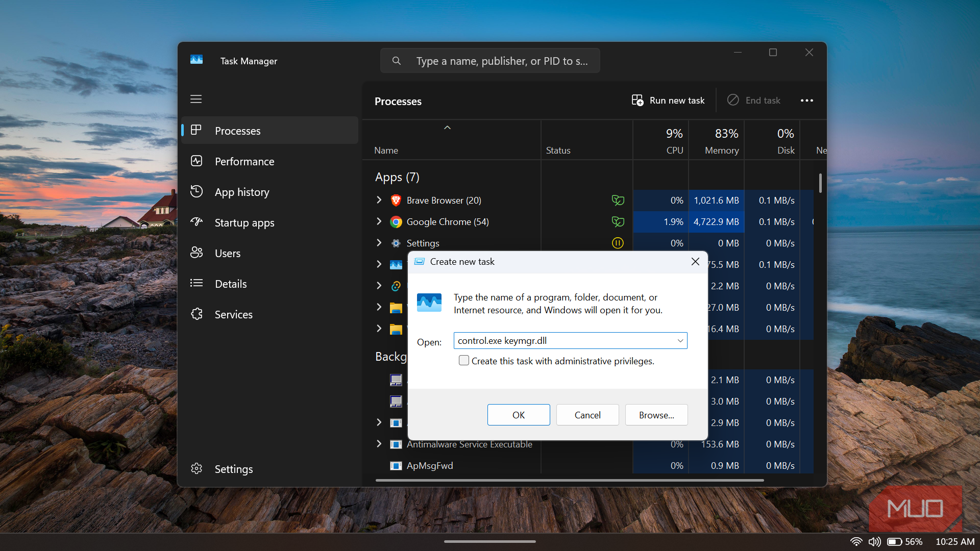980x551 pixels.
Task: Click the Browse... button
Action: 656,415
